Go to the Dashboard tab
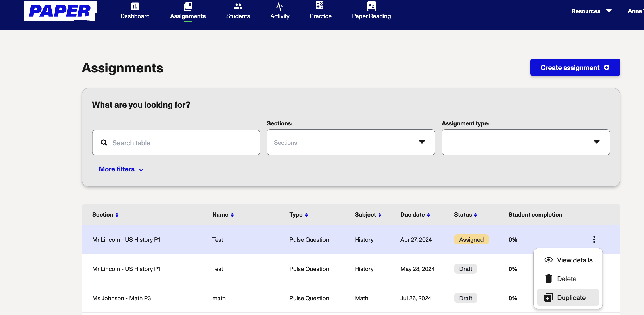This screenshot has height=315, width=644. 135,11
